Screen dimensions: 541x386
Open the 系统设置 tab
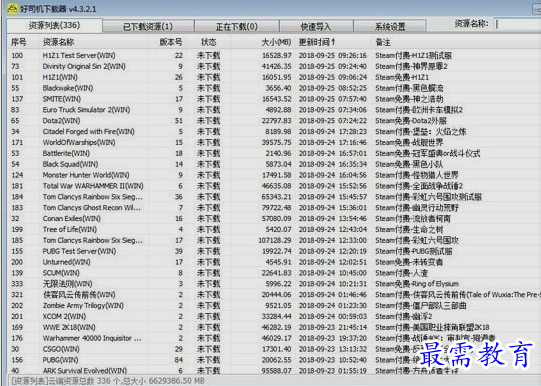click(390, 27)
